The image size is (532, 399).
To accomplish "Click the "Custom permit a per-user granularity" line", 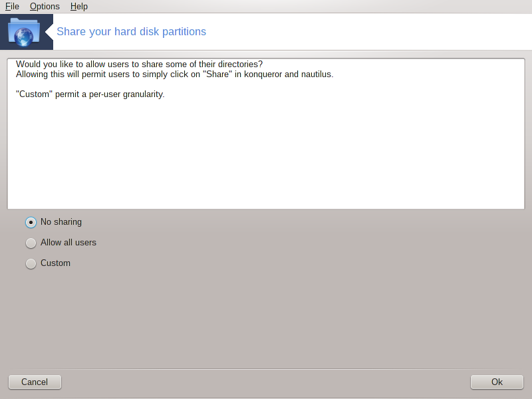I will [90, 94].
